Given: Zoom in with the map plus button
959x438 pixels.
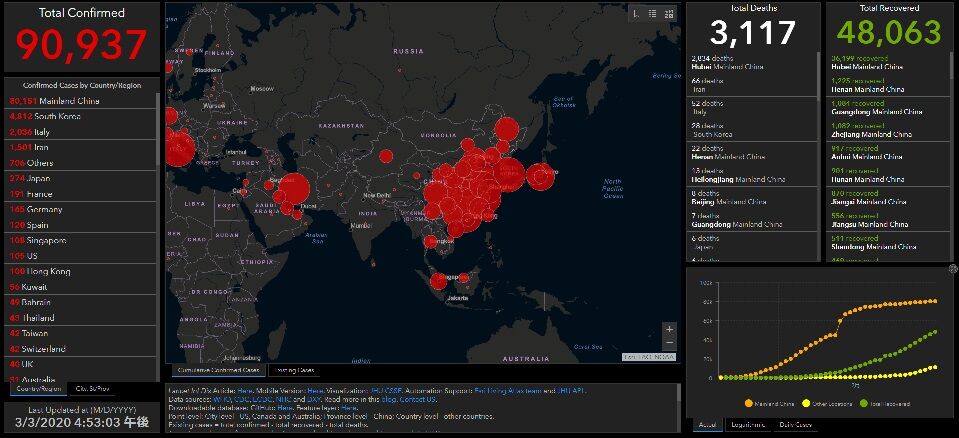Looking at the screenshot, I should tap(670, 329).
